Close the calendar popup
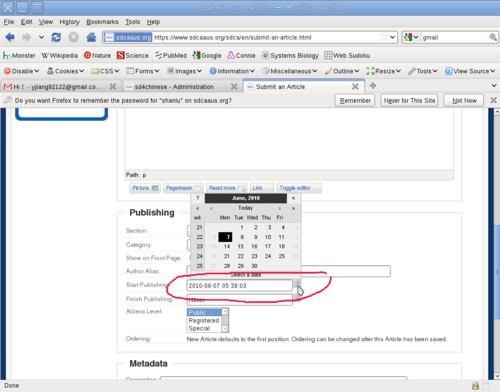The height and width of the screenshot is (392, 500). [x=293, y=198]
